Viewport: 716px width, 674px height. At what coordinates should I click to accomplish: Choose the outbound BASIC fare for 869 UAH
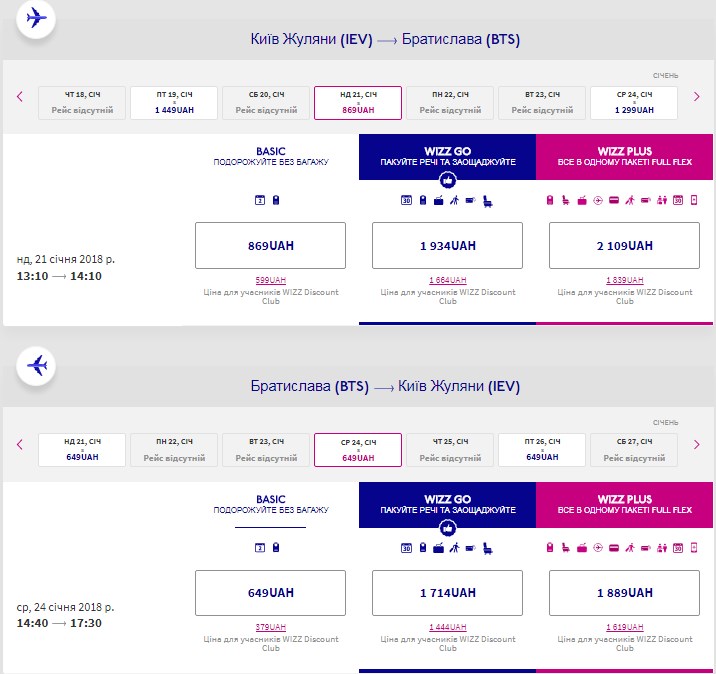270,245
